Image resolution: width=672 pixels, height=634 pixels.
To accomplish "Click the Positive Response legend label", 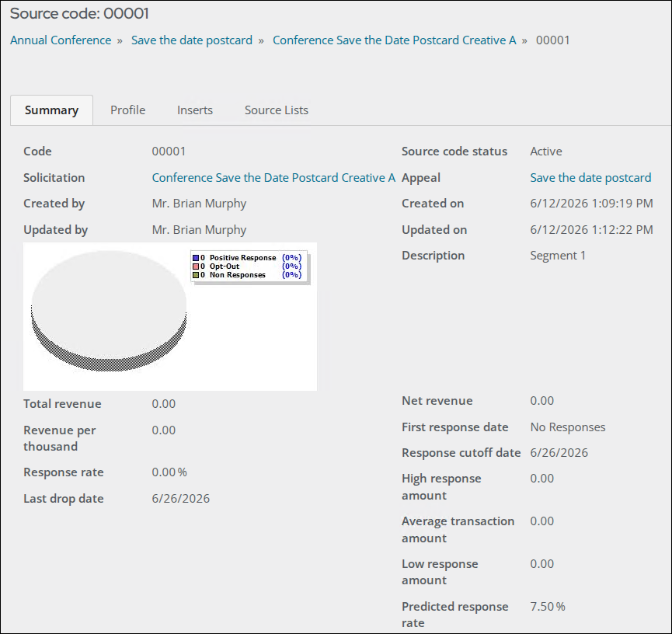I will coord(242,258).
